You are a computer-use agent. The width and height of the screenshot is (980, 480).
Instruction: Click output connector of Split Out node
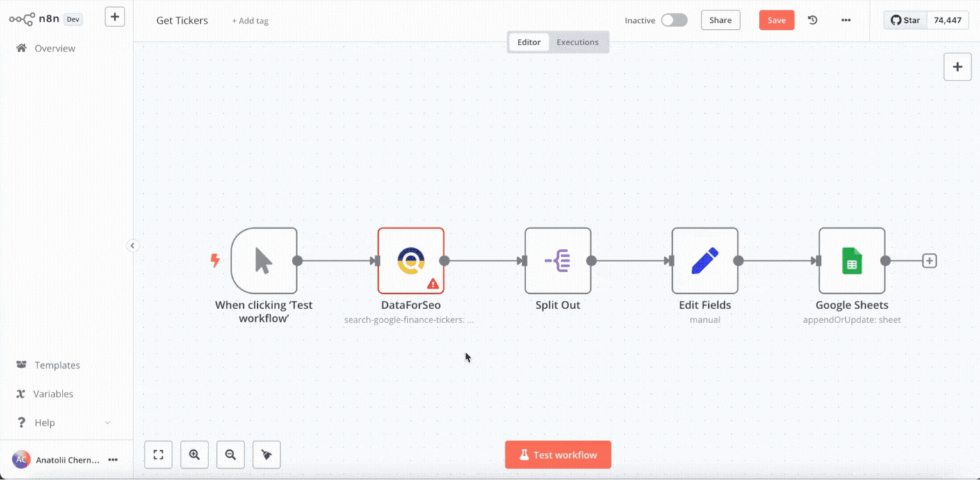(591, 261)
